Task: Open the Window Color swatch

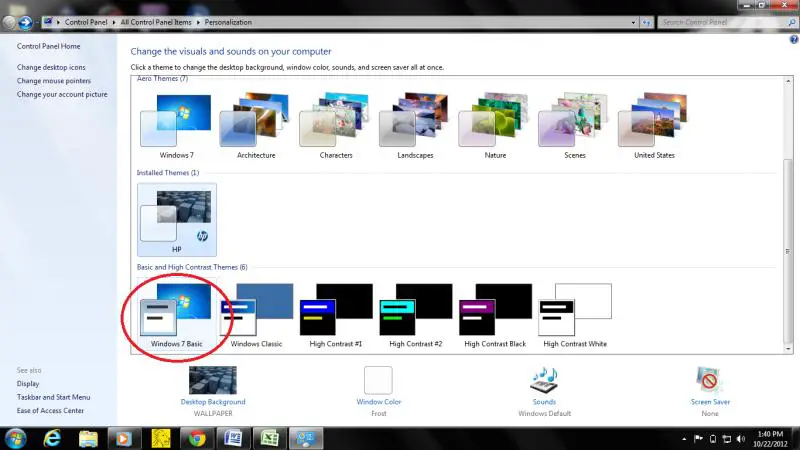Action: tap(378, 380)
